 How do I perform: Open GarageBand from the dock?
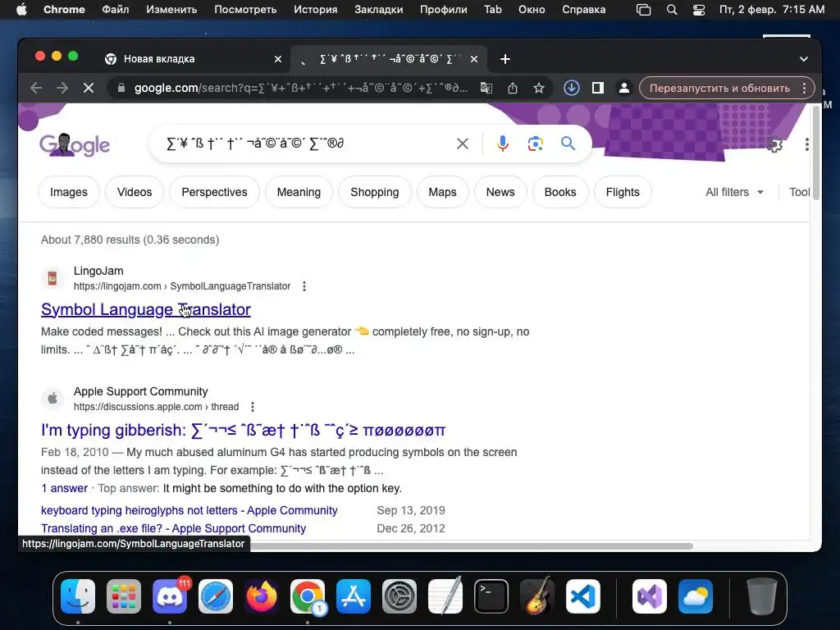(537, 596)
